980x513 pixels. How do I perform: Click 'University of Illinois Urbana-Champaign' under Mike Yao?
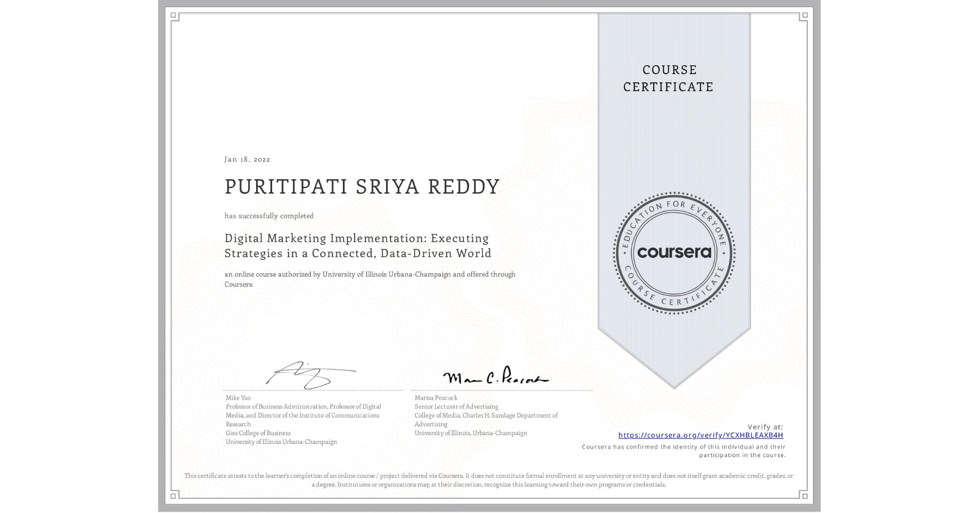click(282, 442)
